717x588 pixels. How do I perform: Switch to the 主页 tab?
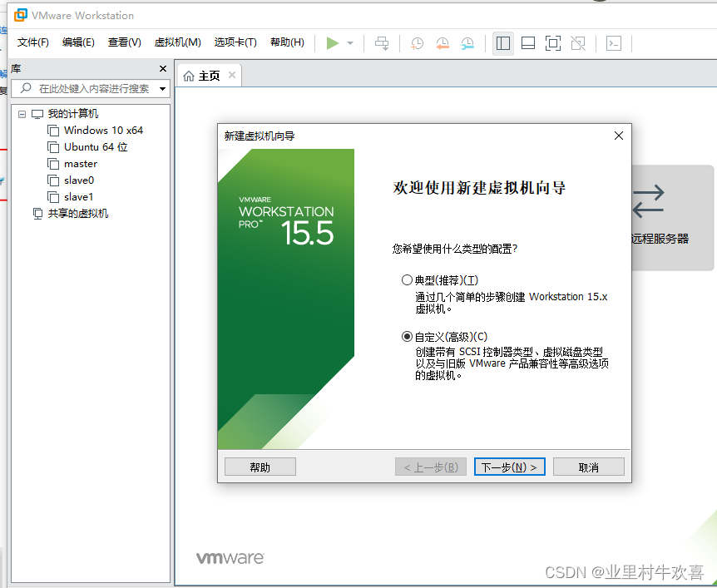(x=210, y=76)
